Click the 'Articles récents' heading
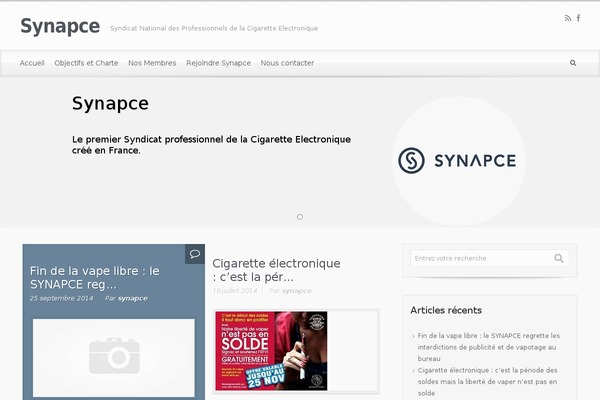The width and height of the screenshot is (600, 400). pos(446,310)
